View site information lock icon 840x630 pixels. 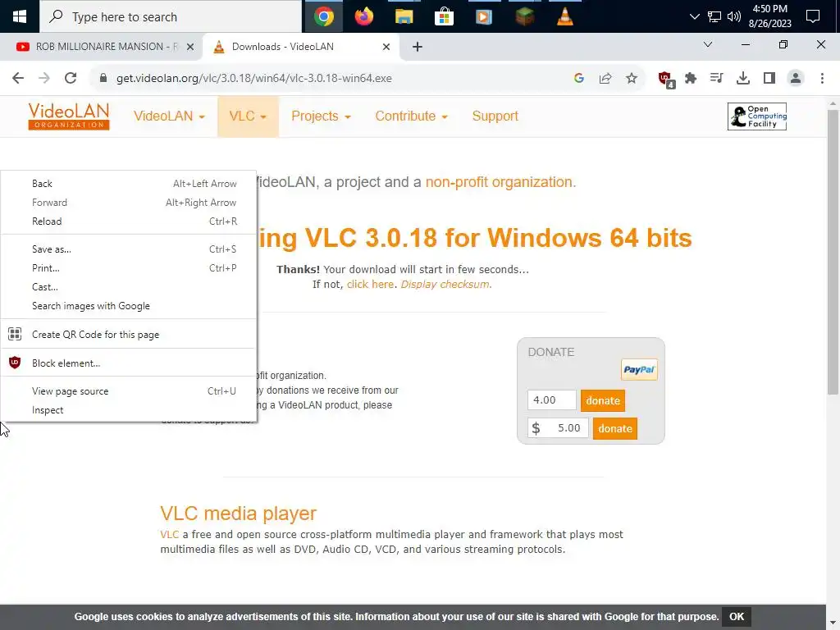coord(103,78)
